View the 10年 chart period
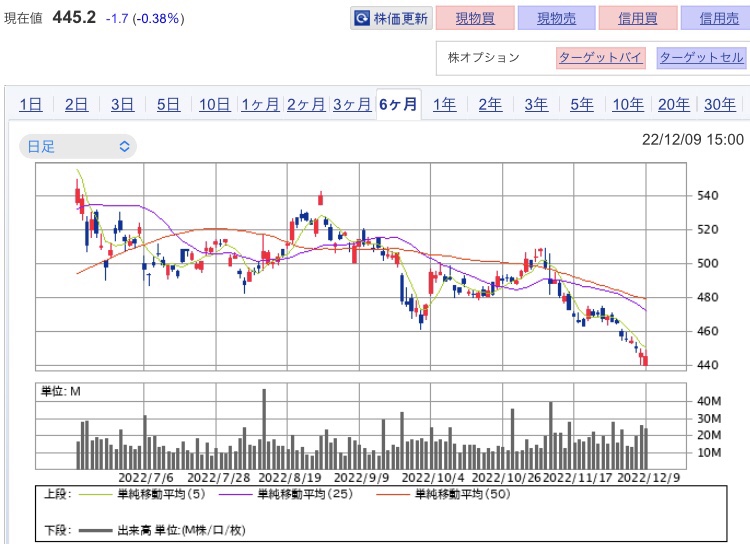Viewport: 750px width, 544px height. [x=628, y=104]
